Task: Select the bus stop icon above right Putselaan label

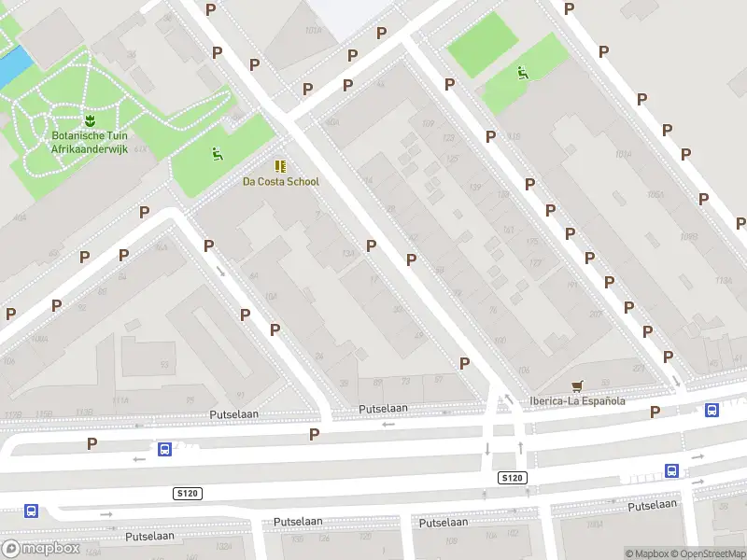Action: (x=671, y=471)
